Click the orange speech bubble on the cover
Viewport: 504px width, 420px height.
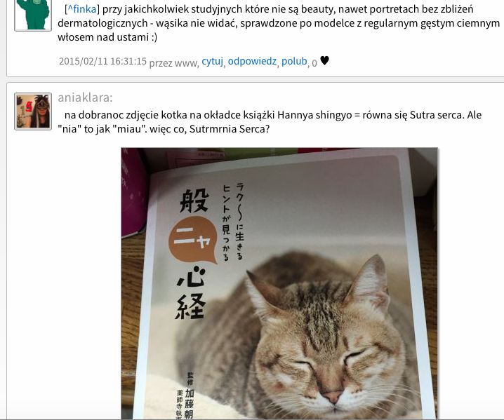click(x=193, y=239)
